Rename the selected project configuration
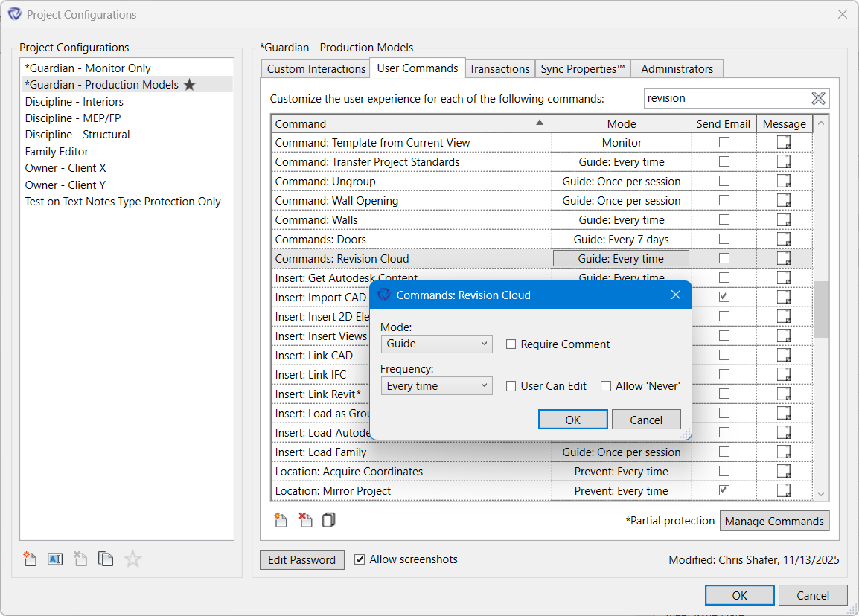 click(x=54, y=559)
